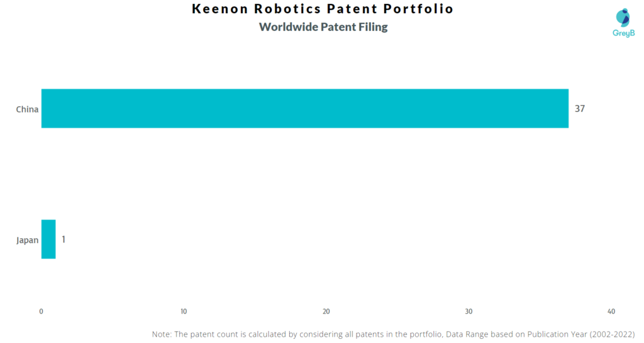
Task: Click the word Keenon in title
Action: coord(219,9)
